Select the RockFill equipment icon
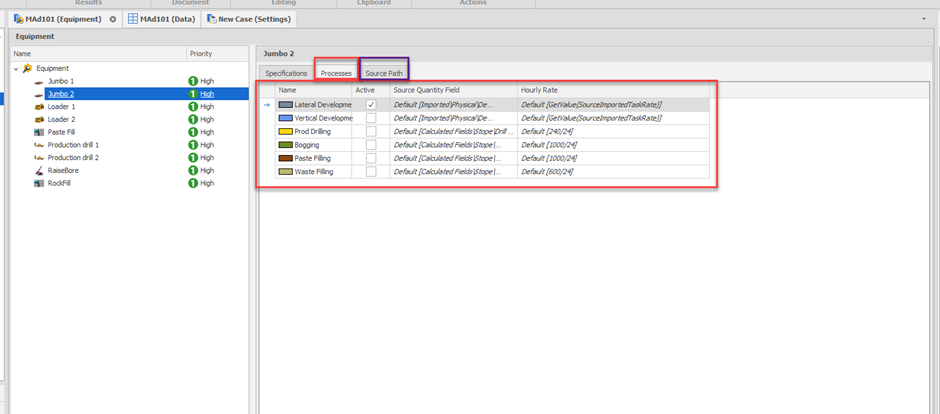 coord(38,184)
